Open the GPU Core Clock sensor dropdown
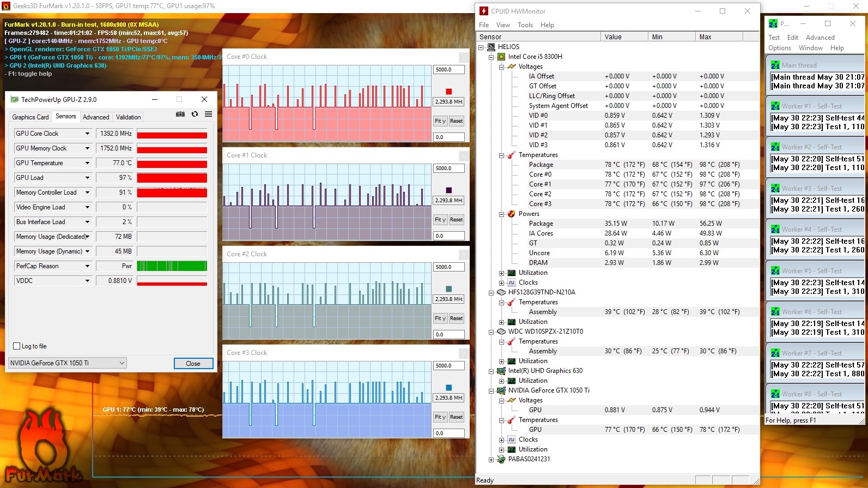The height and width of the screenshot is (488, 868). click(x=87, y=134)
